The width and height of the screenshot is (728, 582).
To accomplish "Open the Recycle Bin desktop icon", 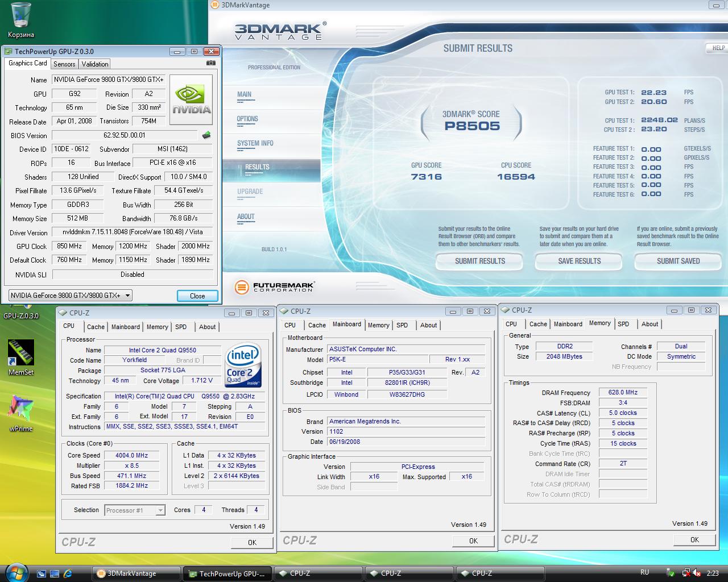I will pyautogui.click(x=21, y=20).
